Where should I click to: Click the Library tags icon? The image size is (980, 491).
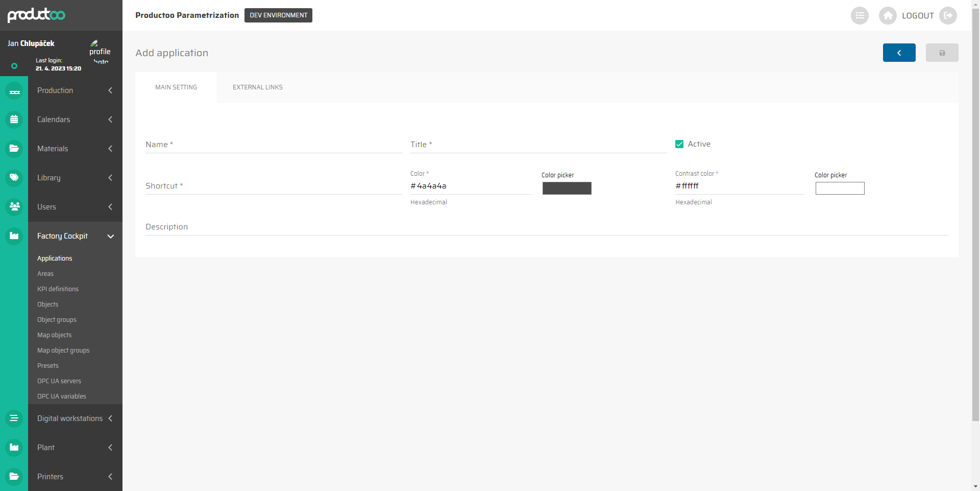[x=14, y=178]
